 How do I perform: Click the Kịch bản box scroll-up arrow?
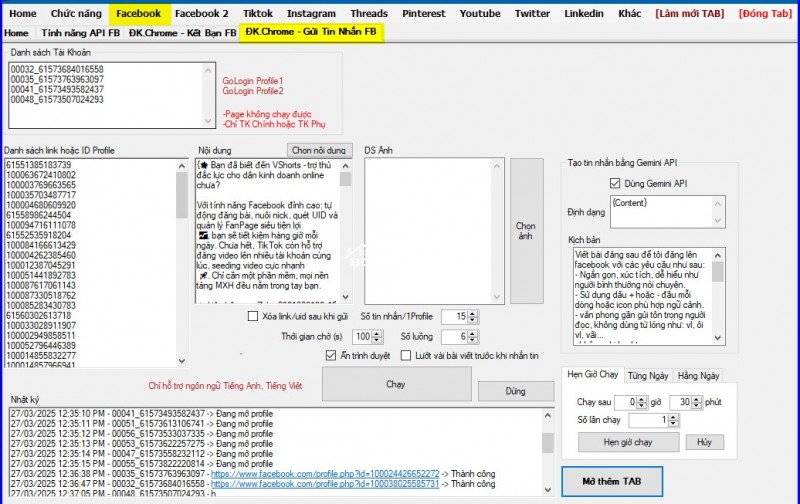click(718, 255)
